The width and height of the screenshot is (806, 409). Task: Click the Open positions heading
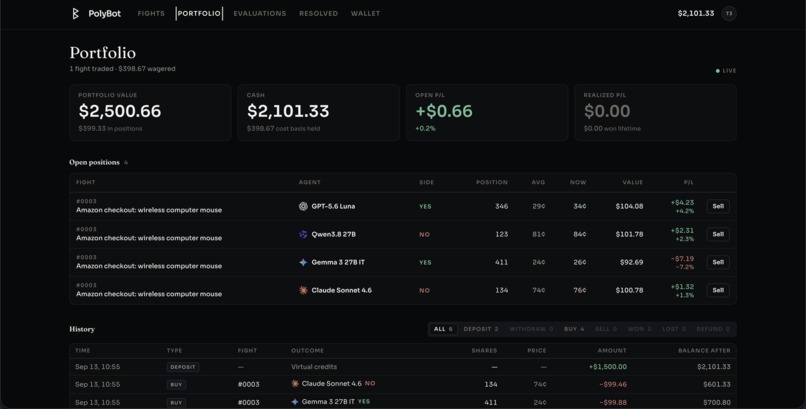point(94,162)
